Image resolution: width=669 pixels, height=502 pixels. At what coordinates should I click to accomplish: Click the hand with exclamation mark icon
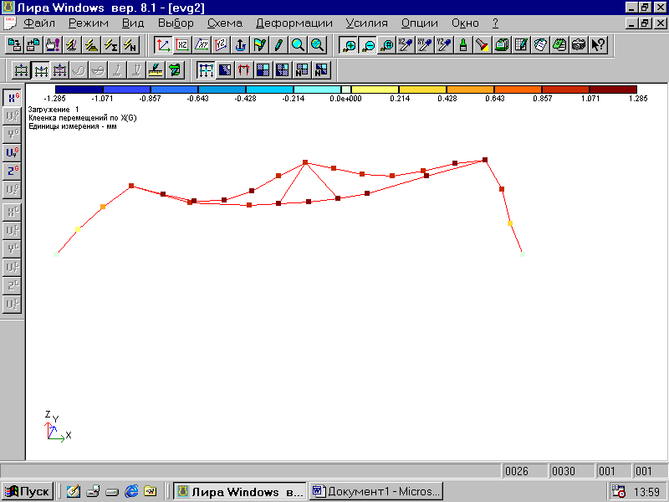tap(52, 45)
